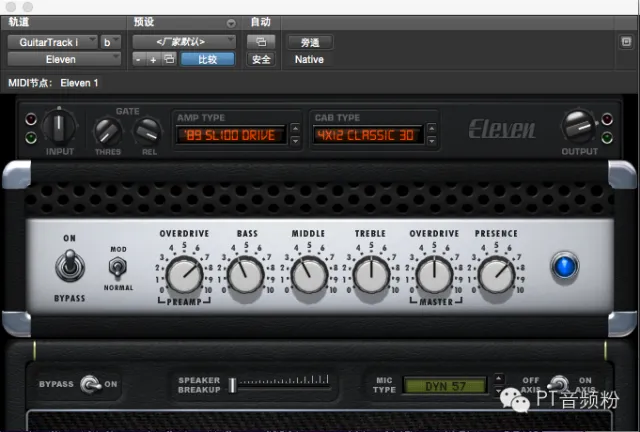The width and height of the screenshot is (640, 432).
Task: Open the automation enable window icon
Action: click(261, 42)
